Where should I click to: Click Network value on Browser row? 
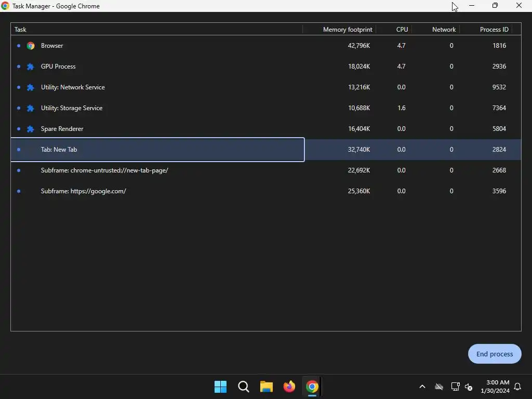pos(451,46)
